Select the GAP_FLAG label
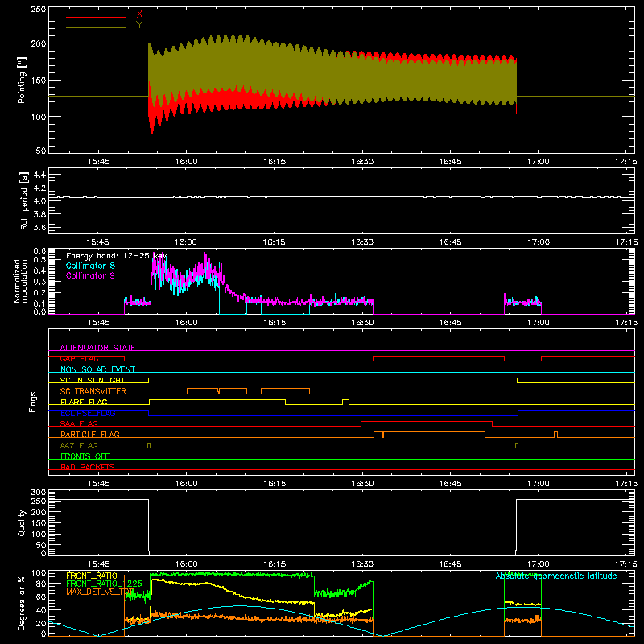 79,358
